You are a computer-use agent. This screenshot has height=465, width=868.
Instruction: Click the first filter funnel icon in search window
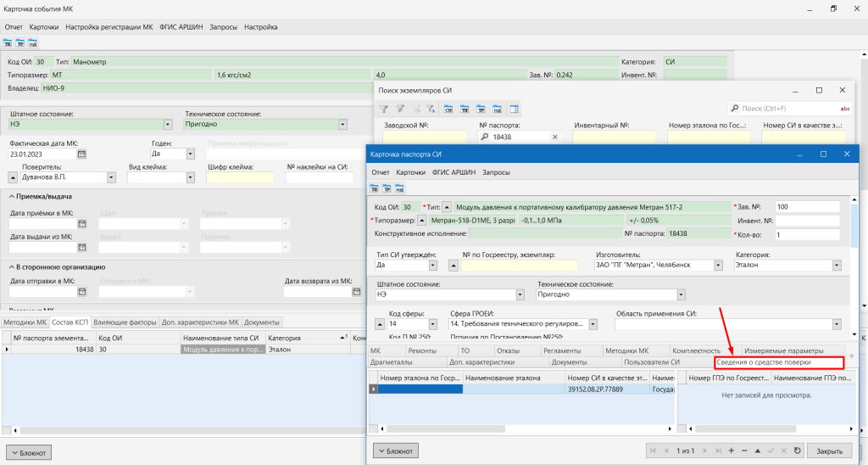point(384,109)
